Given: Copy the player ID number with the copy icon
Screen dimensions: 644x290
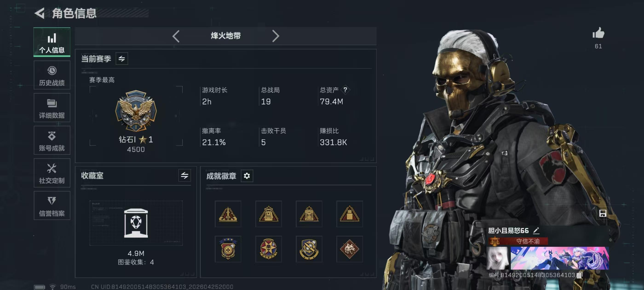Looking at the screenshot, I should tap(579, 275).
